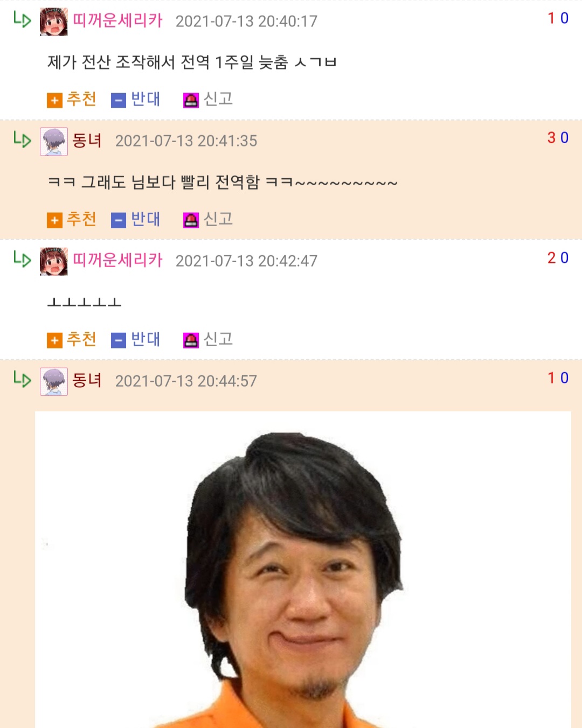Open 띠꺼운세리카 avatar on 20:42:47 comment
Image resolution: width=582 pixels, height=728 pixels.
coord(54,262)
